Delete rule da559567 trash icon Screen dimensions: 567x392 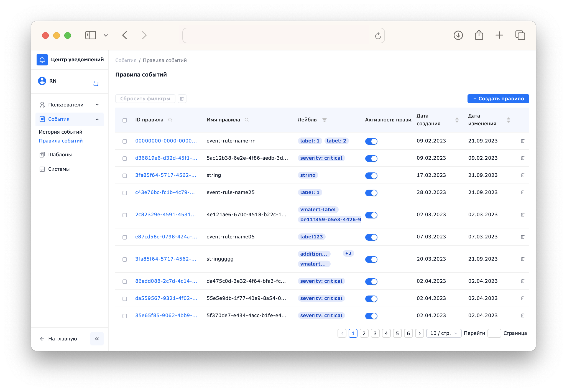pyautogui.click(x=523, y=298)
